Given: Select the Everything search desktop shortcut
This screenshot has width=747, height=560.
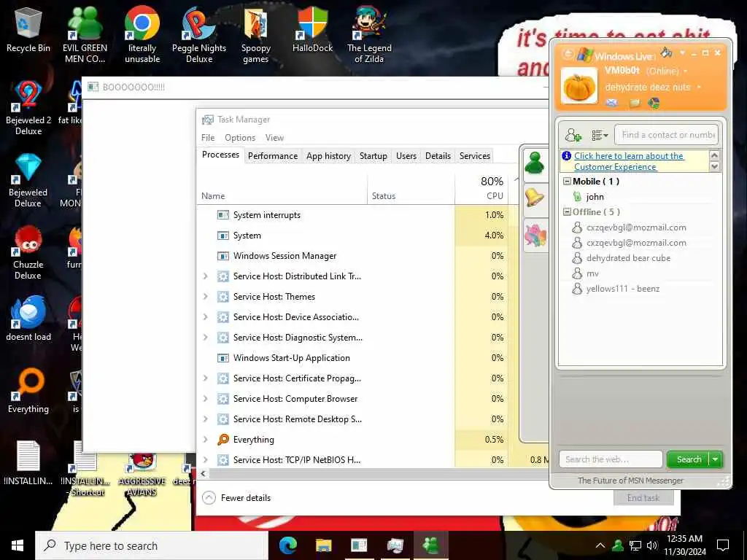Looking at the screenshot, I should coord(28,391).
